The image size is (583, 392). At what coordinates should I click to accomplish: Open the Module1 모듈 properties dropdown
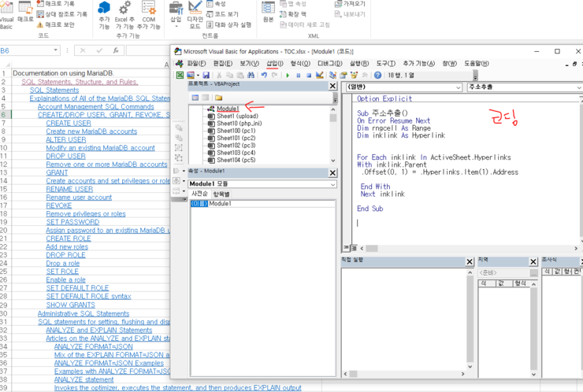[x=332, y=184]
